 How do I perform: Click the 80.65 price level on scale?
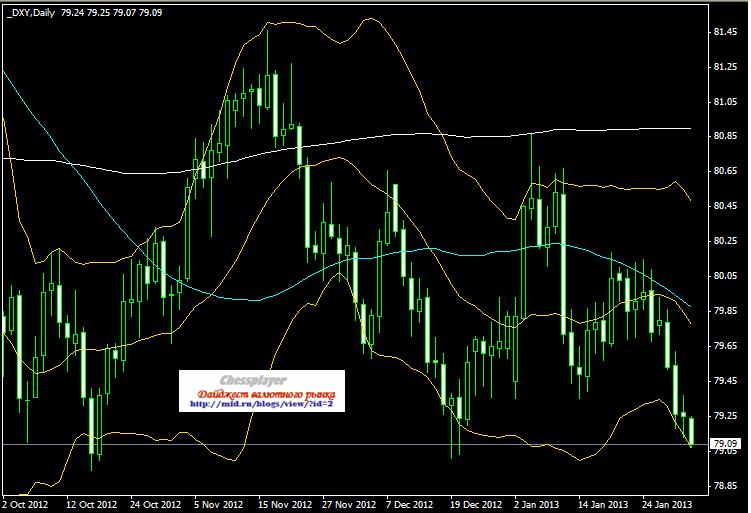click(726, 171)
